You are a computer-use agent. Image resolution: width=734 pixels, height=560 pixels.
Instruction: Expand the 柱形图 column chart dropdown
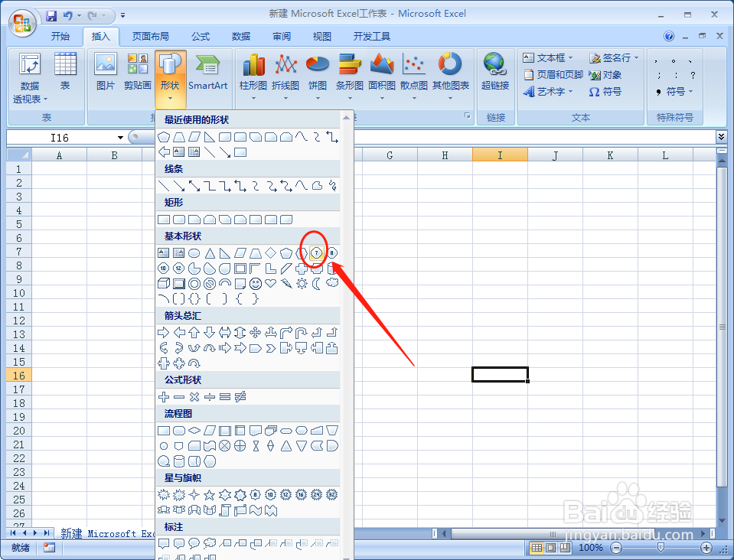[253, 98]
